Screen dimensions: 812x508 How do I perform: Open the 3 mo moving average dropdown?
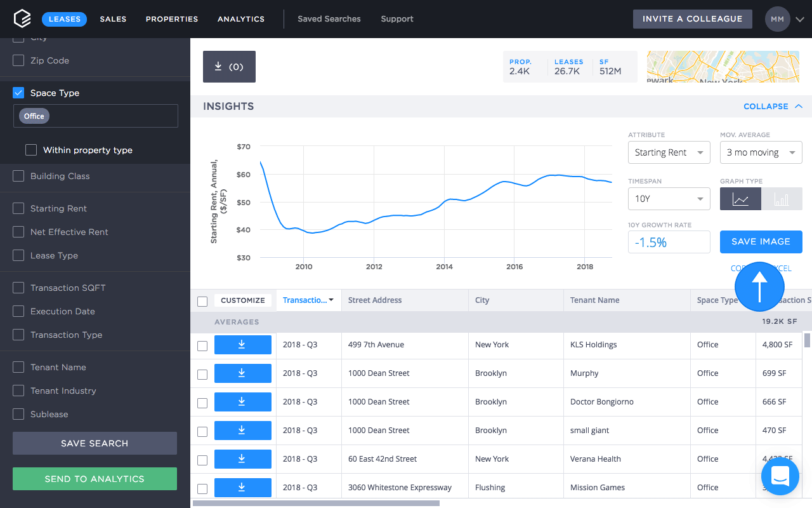coord(761,152)
